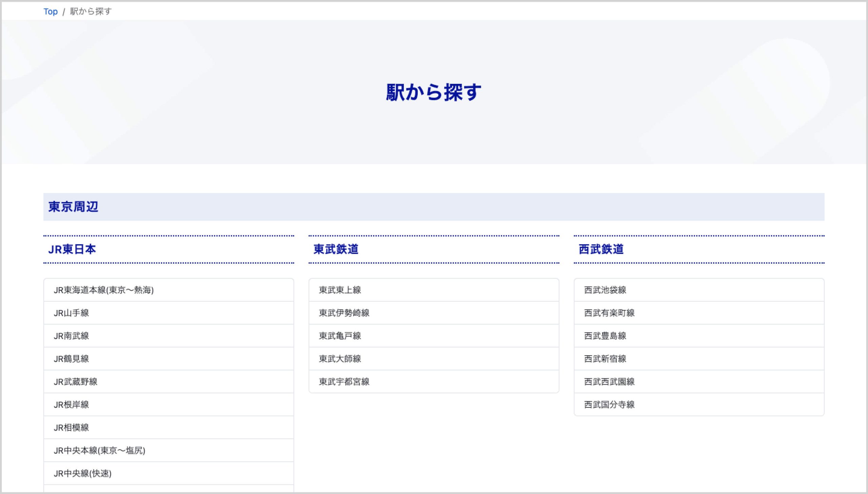
Task: Select JR中央線(快速) entry
Action: [169, 473]
